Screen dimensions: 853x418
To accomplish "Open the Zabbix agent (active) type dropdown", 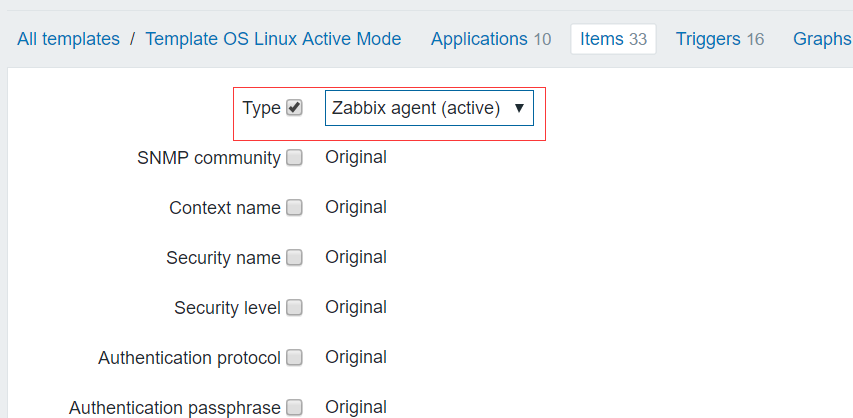I will click(x=429, y=108).
